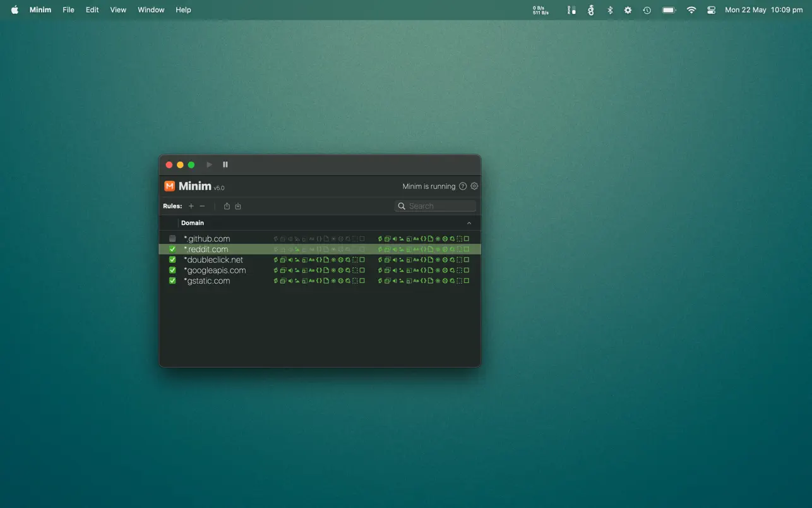Screen dimensions: 812x508
Task: Click inside the Search field
Action: coord(435,206)
